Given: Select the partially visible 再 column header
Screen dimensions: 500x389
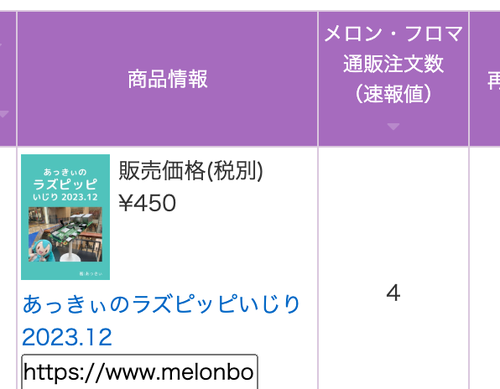Looking at the screenshot, I should 485,79.
